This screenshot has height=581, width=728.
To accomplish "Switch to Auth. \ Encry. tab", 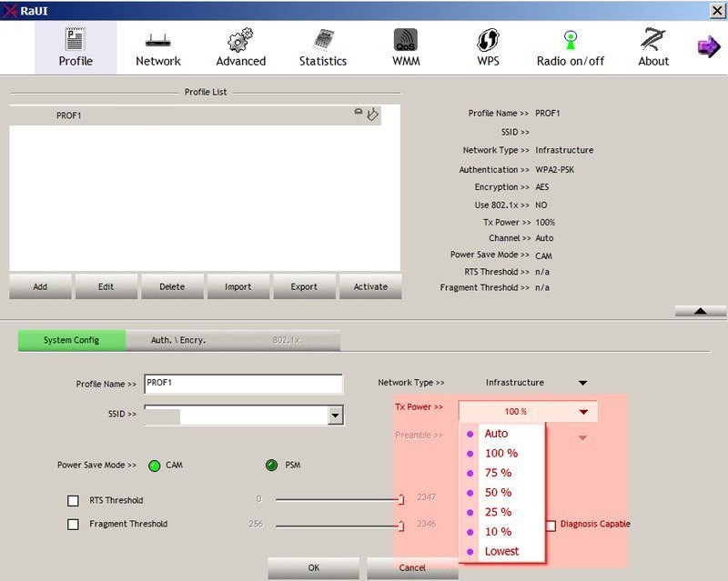I will pyautogui.click(x=178, y=340).
